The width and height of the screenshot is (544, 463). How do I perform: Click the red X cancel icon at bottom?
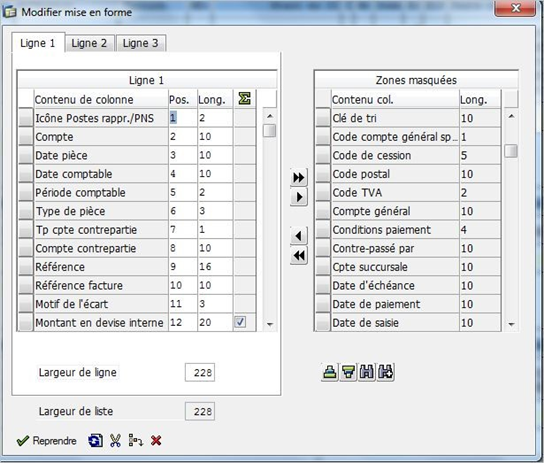156,440
